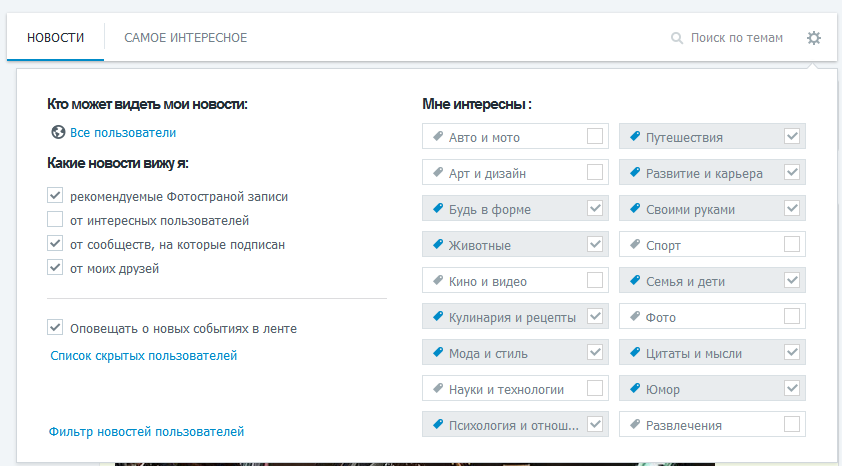842x466 pixels.
Task: Open Фильтр новостей пользователей link
Action: (146, 432)
